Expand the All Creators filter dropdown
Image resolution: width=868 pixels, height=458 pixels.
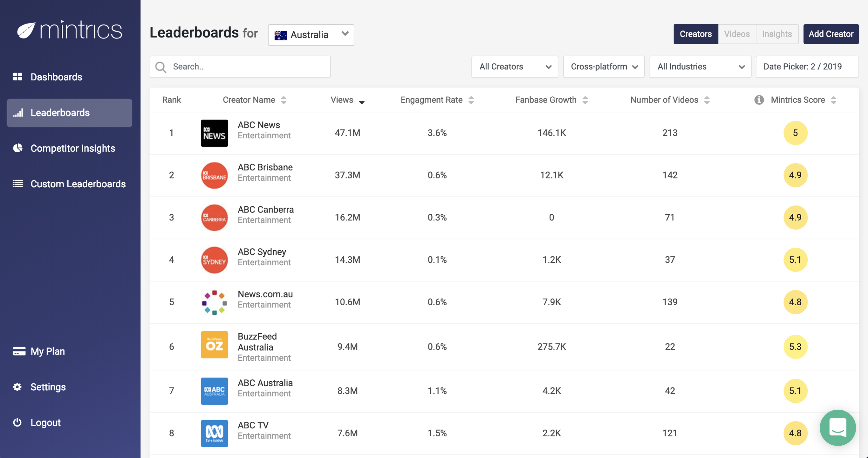point(515,67)
